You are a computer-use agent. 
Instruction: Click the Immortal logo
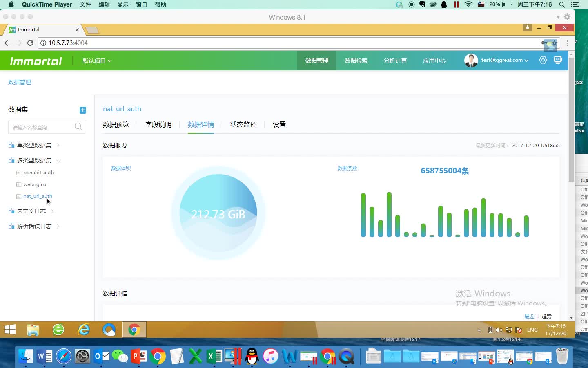pyautogui.click(x=36, y=61)
